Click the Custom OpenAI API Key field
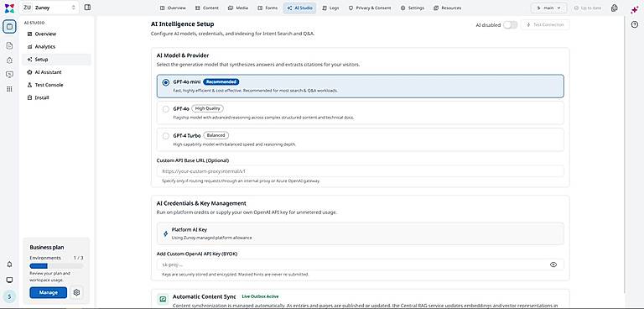This screenshot has width=644, height=309. (x=361, y=264)
